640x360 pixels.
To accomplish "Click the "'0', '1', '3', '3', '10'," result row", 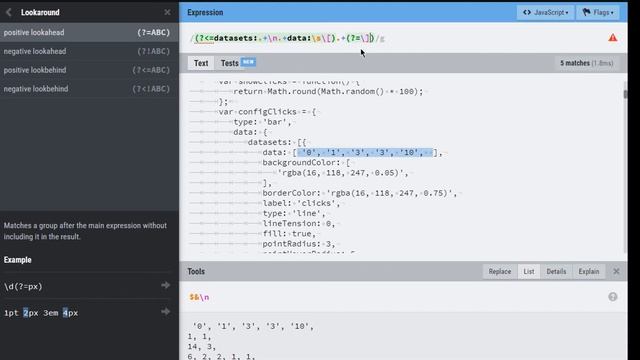I will [253, 327].
